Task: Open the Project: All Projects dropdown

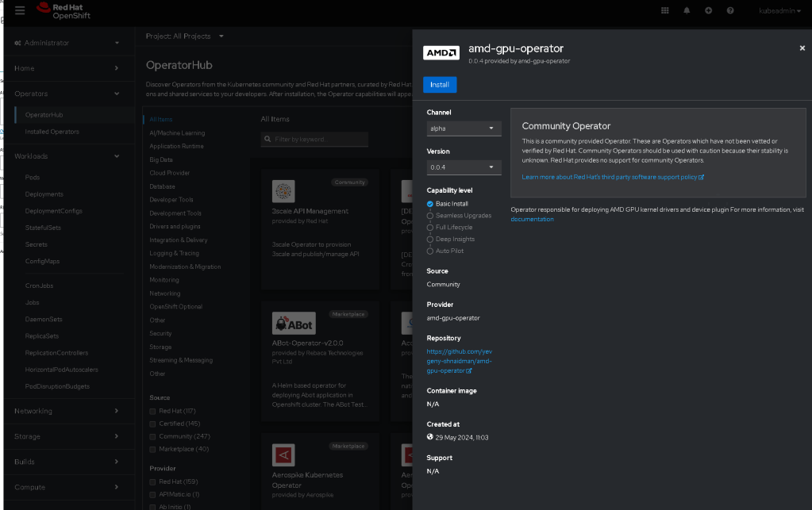Action: (184, 36)
